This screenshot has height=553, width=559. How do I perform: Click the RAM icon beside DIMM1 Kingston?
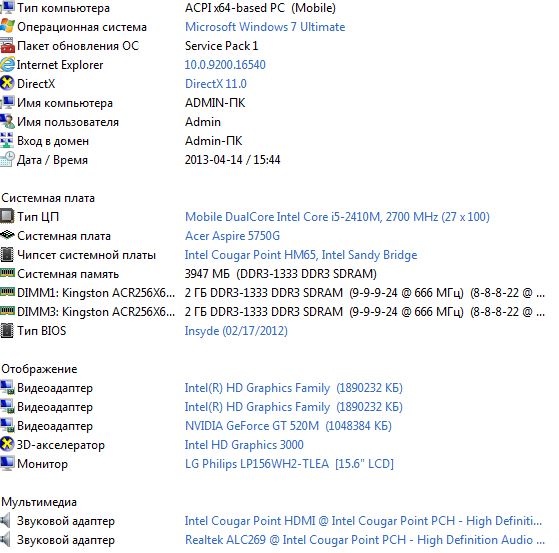point(7,292)
